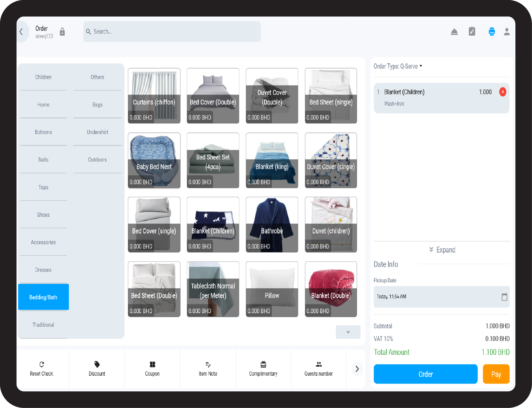Select the Traditional category

pyautogui.click(x=43, y=325)
